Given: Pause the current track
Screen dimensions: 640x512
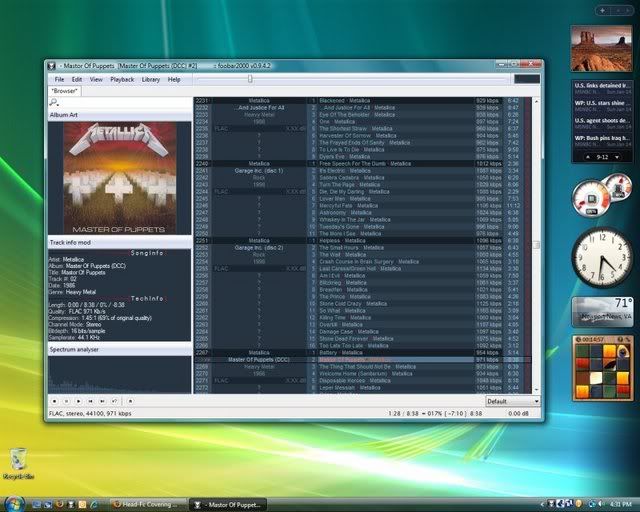Looking at the screenshot, I should (x=67, y=401).
